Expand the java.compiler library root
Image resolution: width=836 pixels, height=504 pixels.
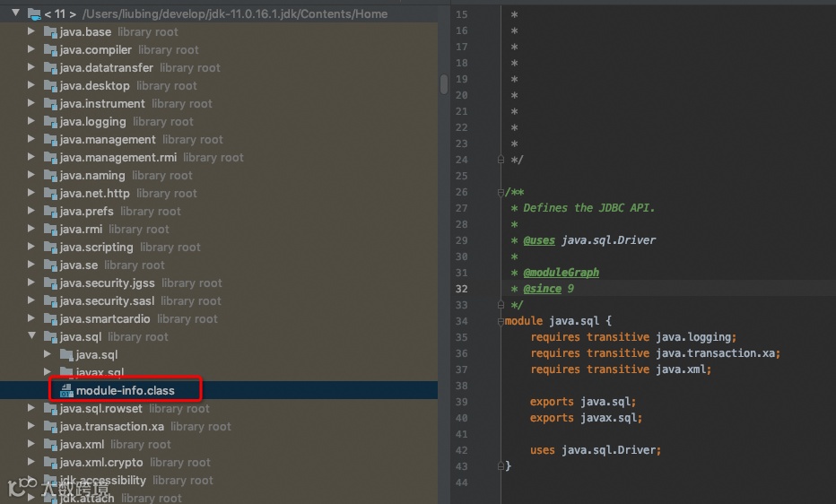coord(31,49)
